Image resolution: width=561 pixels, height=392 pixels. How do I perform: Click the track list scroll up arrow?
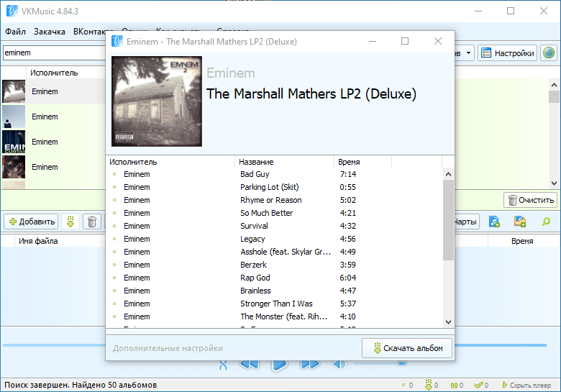point(448,174)
